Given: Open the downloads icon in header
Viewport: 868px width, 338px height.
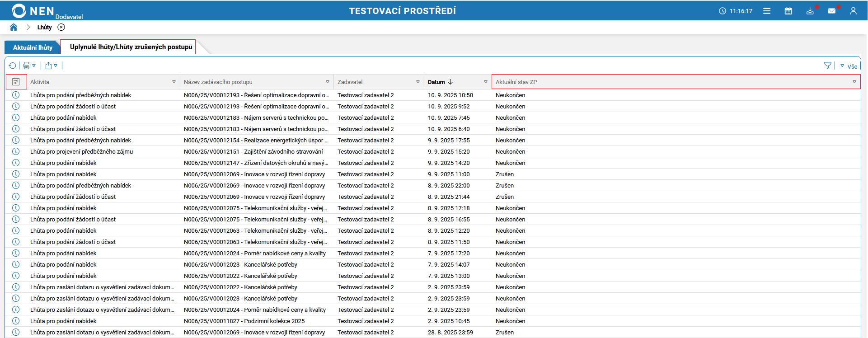Looking at the screenshot, I should click(x=810, y=11).
